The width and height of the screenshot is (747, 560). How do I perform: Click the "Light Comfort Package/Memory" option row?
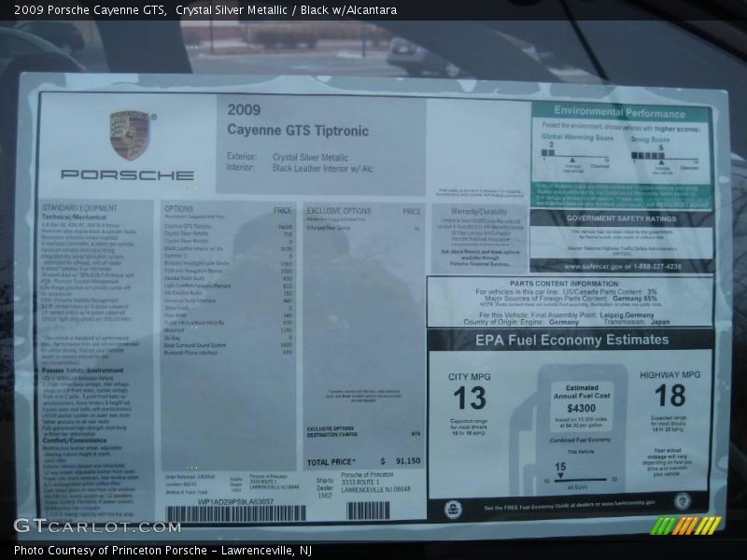228,287
